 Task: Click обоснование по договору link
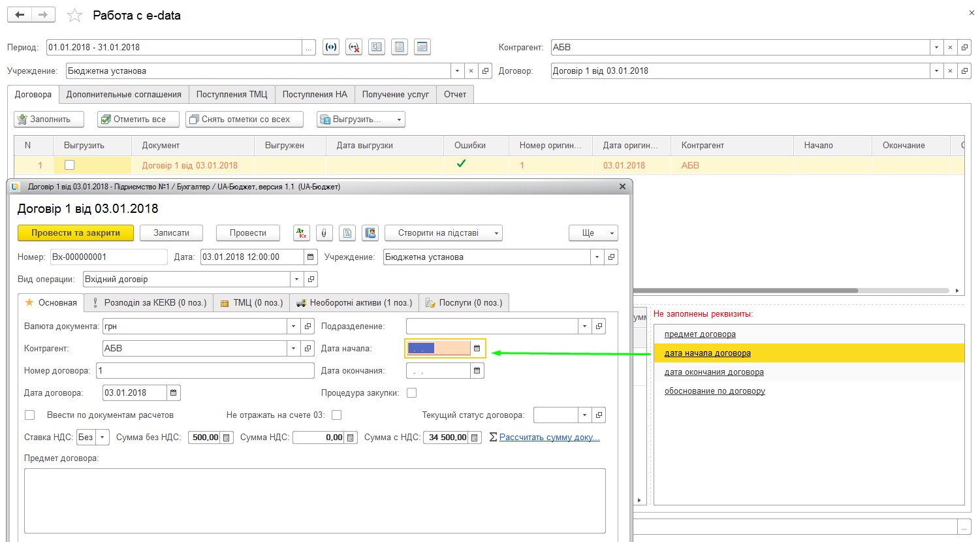point(715,391)
